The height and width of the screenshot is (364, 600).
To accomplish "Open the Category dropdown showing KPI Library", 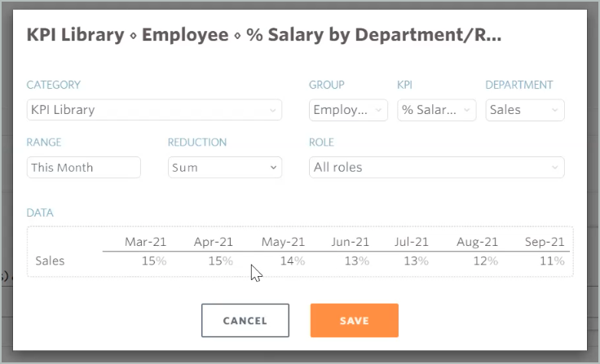I will 154,110.
